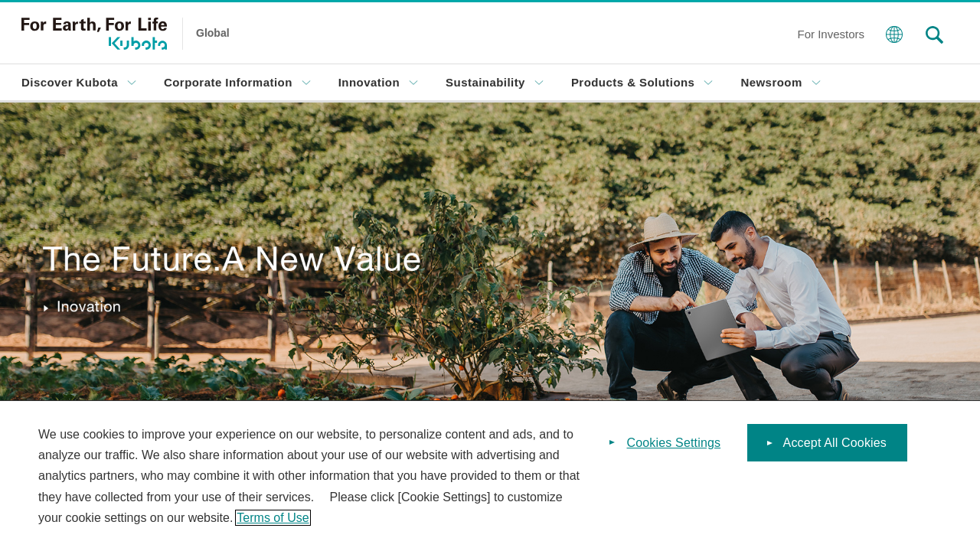
Task: Expand the Discover Kubota chevron
Action: point(132,83)
